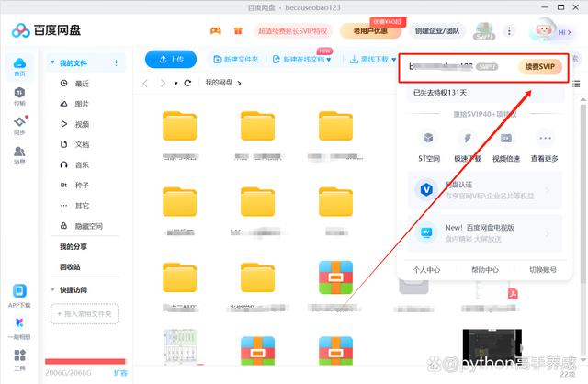Image resolution: width=588 pixels, height=384 pixels.
Task: Click the 扩容 expand storage link
Action: 120,373
